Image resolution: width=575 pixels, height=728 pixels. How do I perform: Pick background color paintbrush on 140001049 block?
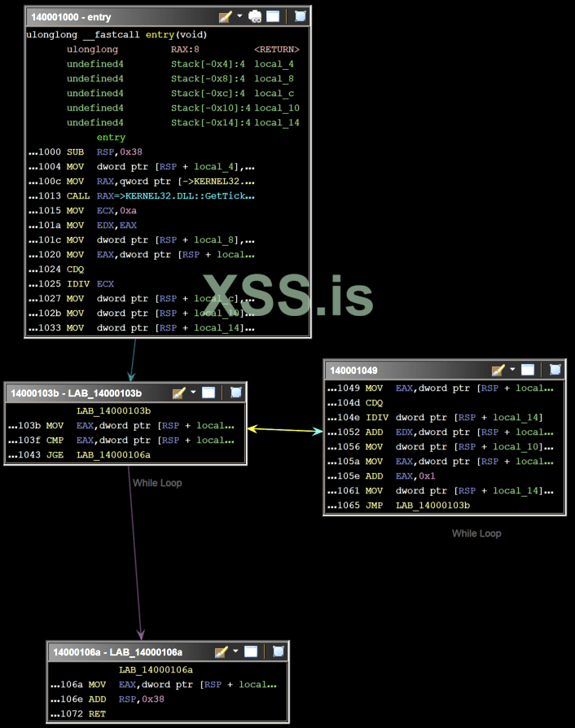point(498,371)
